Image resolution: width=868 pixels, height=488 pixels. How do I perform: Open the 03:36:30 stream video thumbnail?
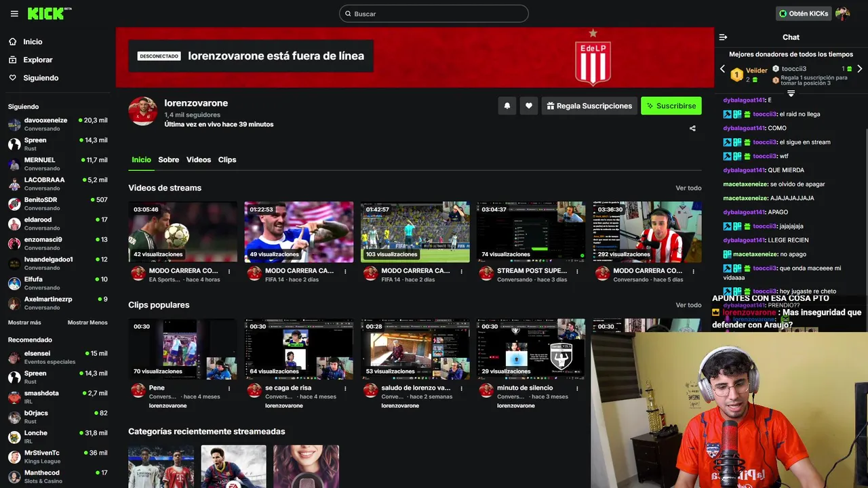647,232
